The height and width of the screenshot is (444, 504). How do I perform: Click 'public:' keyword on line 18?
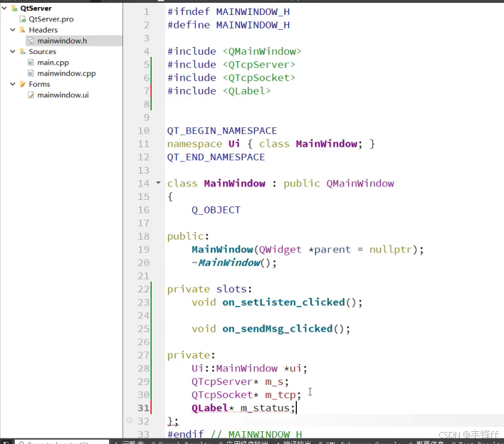(x=188, y=236)
